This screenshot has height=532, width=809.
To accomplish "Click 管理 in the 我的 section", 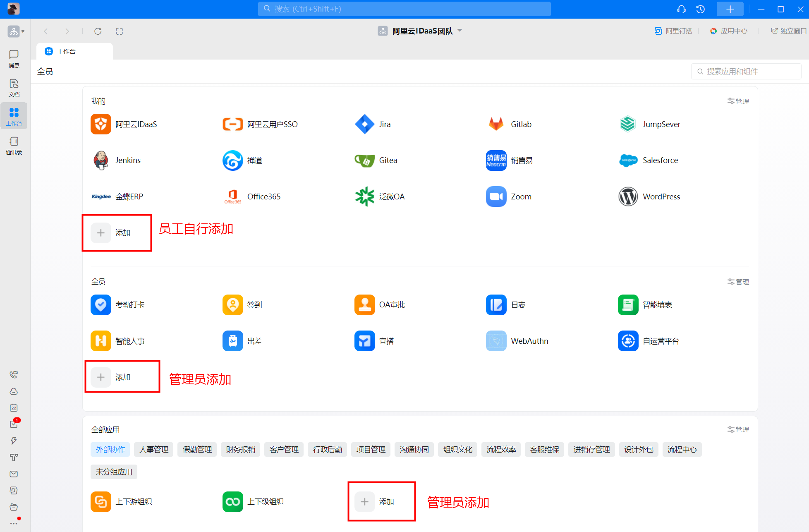I will pos(738,101).
